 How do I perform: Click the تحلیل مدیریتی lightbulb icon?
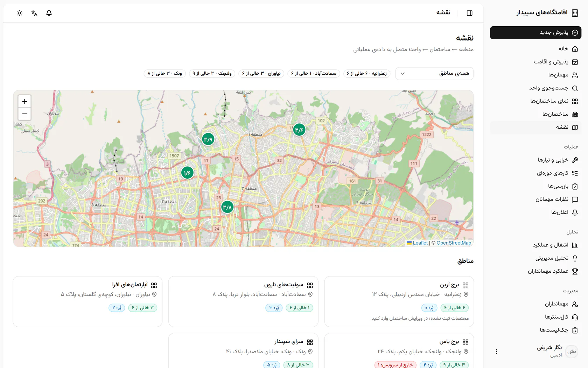[575, 258]
